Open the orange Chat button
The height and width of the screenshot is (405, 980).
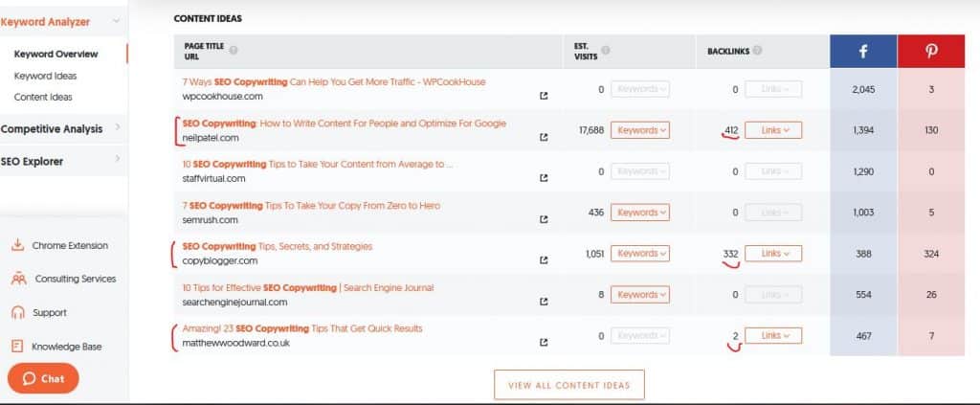[43, 378]
